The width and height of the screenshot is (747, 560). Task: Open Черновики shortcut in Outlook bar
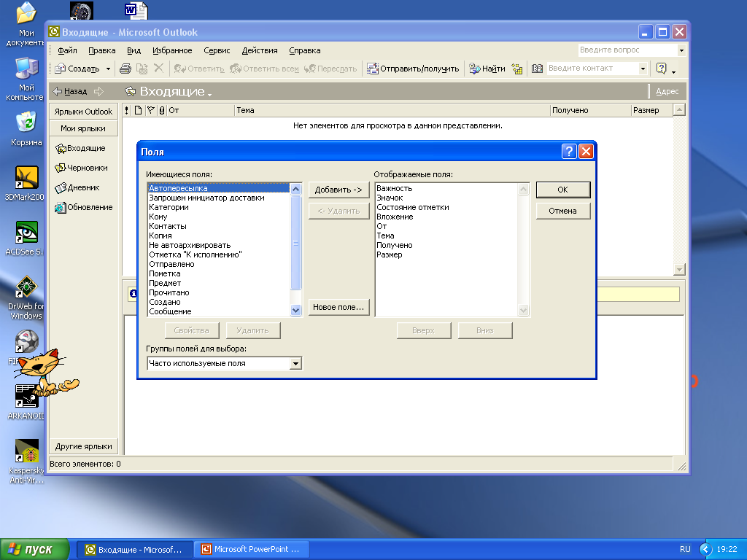tap(81, 168)
